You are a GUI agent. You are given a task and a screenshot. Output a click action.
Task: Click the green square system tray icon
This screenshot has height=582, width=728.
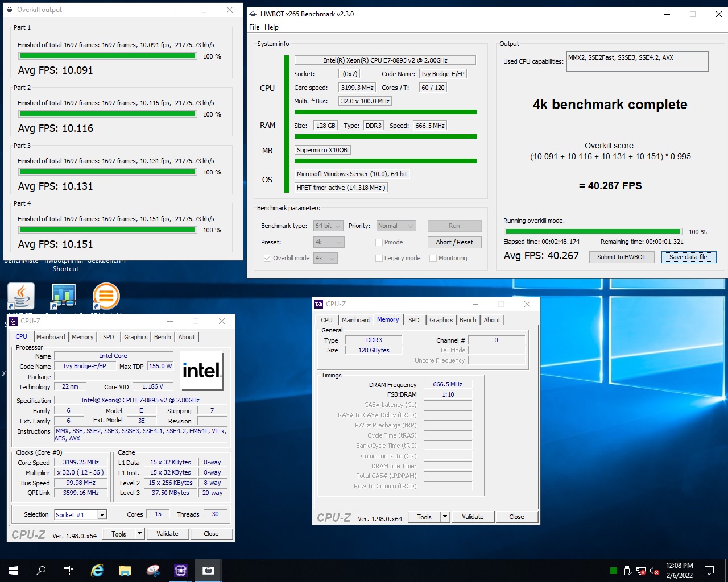(614, 571)
